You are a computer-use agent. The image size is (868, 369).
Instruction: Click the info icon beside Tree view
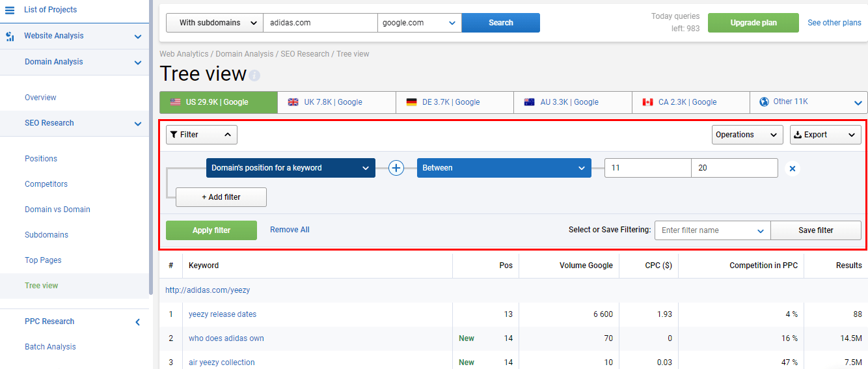pos(254,75)
